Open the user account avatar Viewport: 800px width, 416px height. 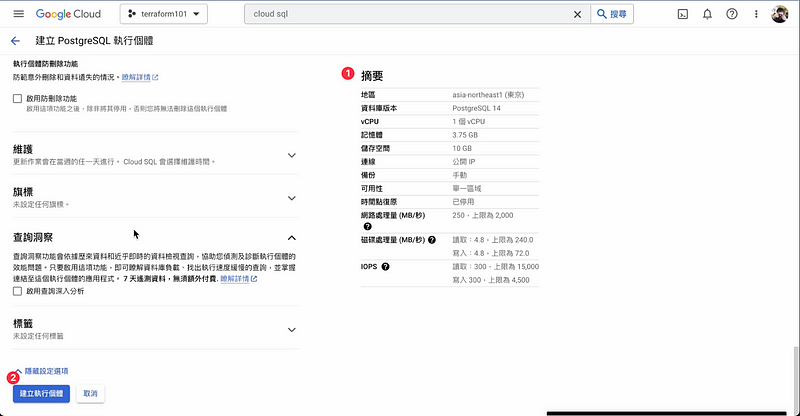pos(780,14)
